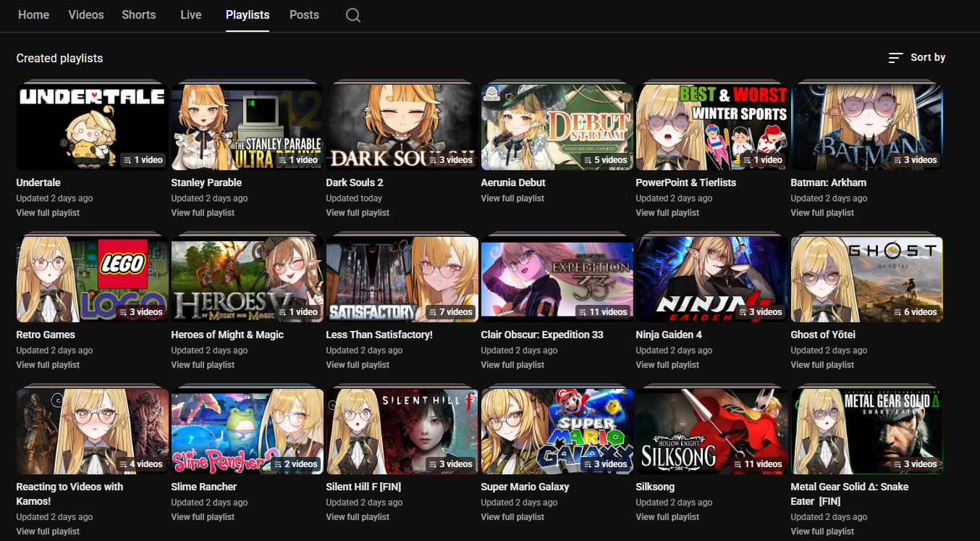Open the Ghost of Yōtei title link
This screenshot has height=541, width=980.
(823, 335)
